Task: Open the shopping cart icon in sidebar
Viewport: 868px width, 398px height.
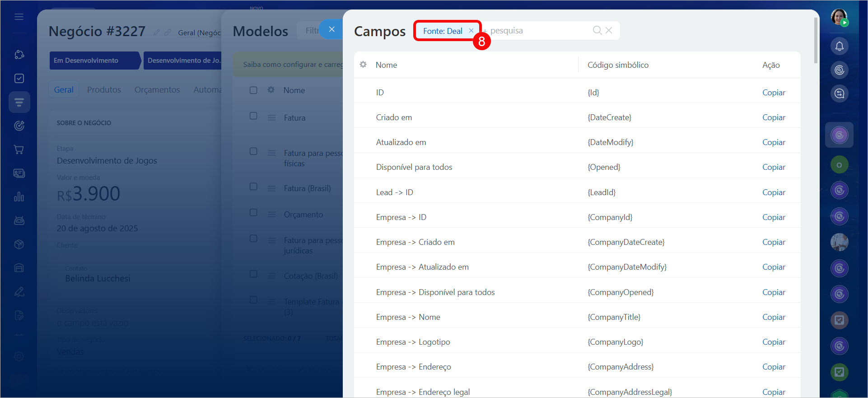Action: (x=19, y=150)
